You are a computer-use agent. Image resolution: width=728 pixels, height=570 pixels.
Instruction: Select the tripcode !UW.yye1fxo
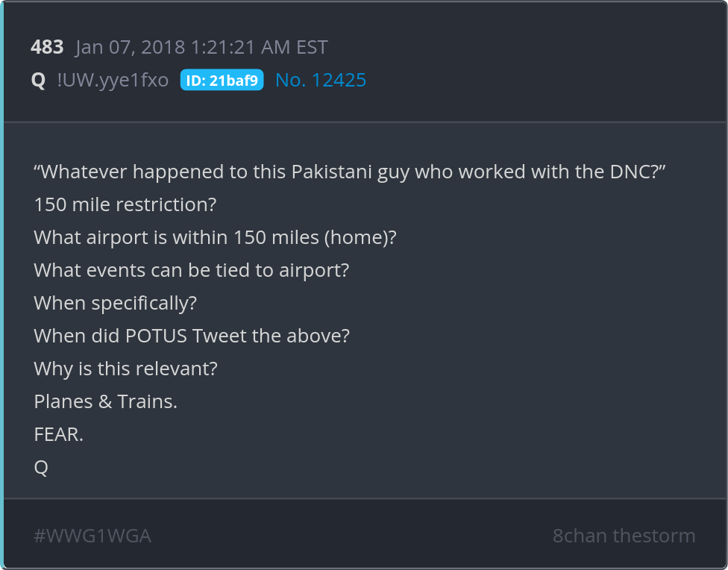pos(113,81)
